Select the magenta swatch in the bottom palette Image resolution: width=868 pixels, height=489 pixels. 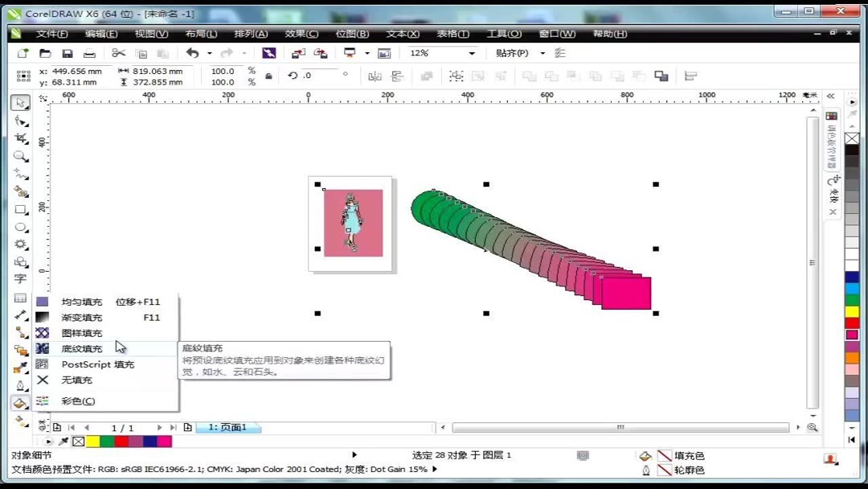(x=166, y=441)
